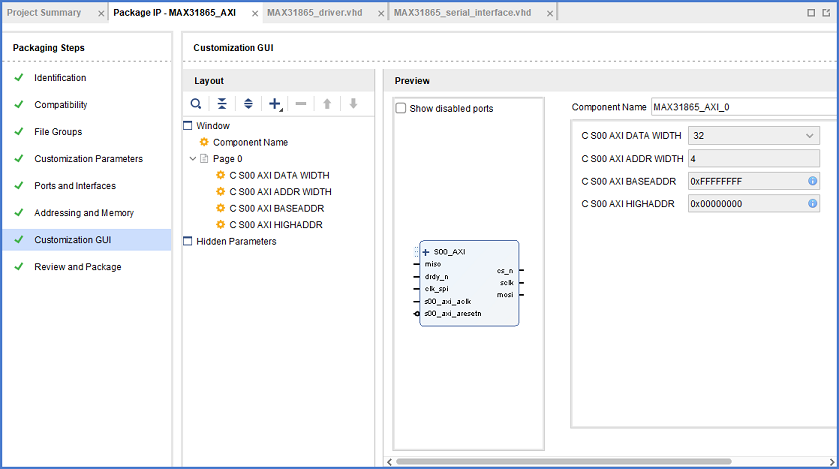Click the Hidden Parameters group icon
The width and height of the screenshot is (839, 469).
tap(187, 241)
